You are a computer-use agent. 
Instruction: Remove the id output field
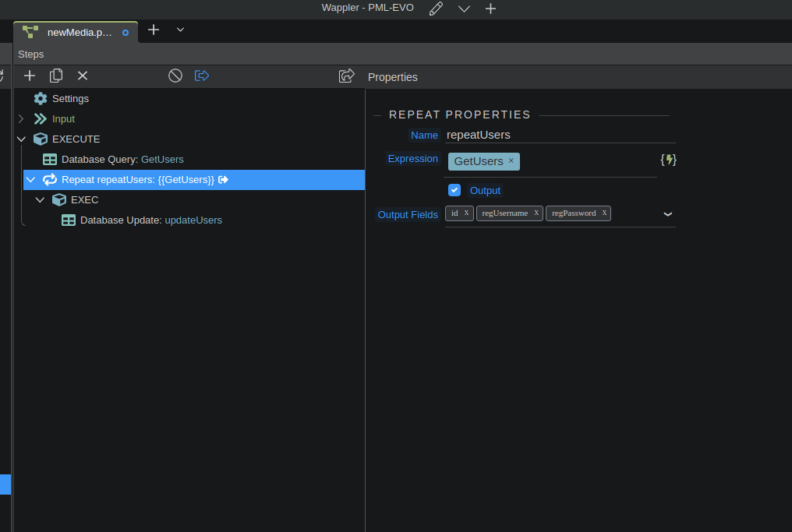coord(466,213)
